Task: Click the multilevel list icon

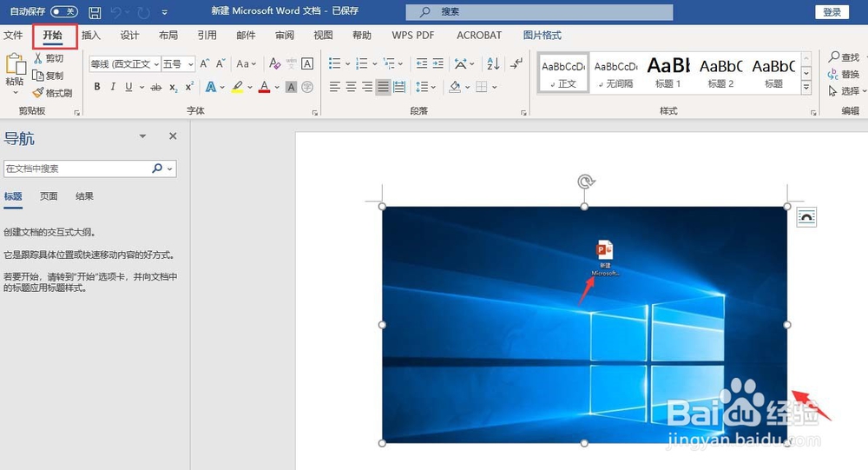Action: (x=389, y=63)
